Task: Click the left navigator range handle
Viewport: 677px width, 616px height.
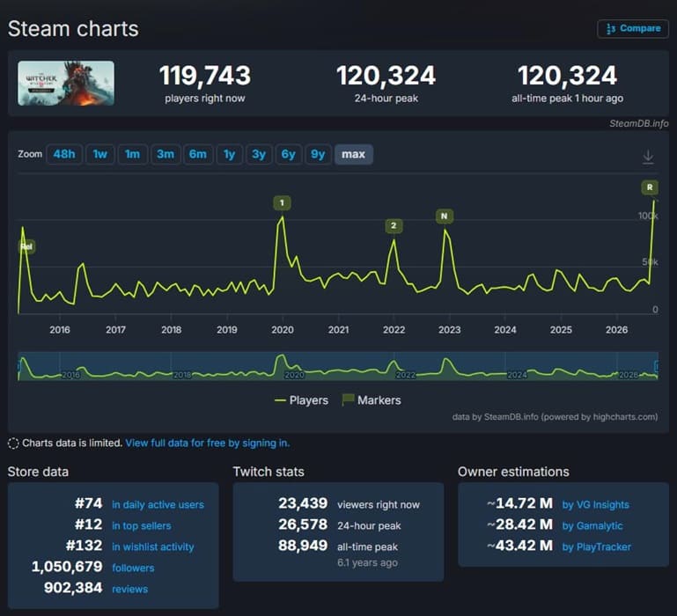Action: pos(18,366)
